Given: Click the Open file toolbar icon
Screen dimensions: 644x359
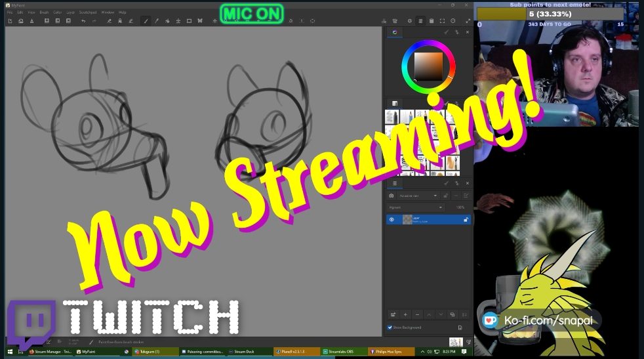Looking at the screenshot, I should (x=20, y=21).
